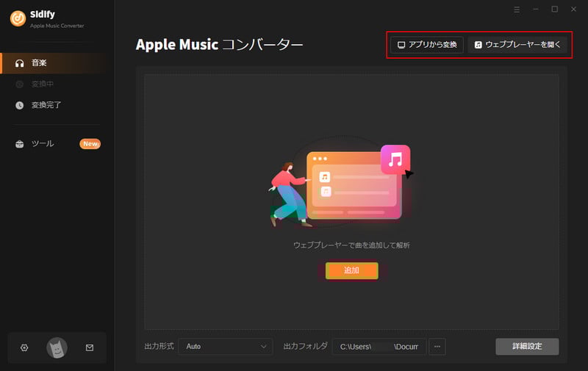
Task: Click the アプリから変換 button
Action: (427, 45)
